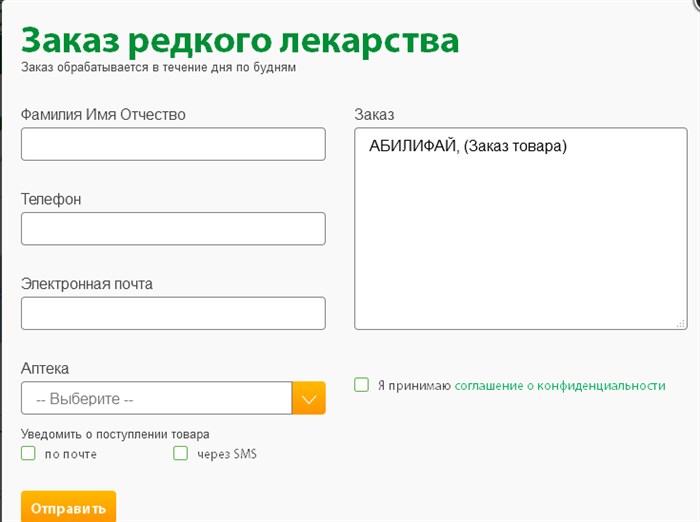Image resolution: width=700 pixels, height=522 pixels.
Task: Click text 'Заказ обрабатывается в течение дня по будням'
Action: [x=158, y=67]
